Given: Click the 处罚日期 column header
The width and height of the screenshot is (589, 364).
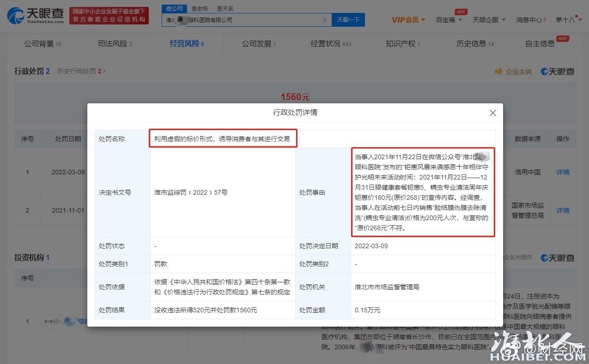Looking at the screenshot, I should 68,139.
